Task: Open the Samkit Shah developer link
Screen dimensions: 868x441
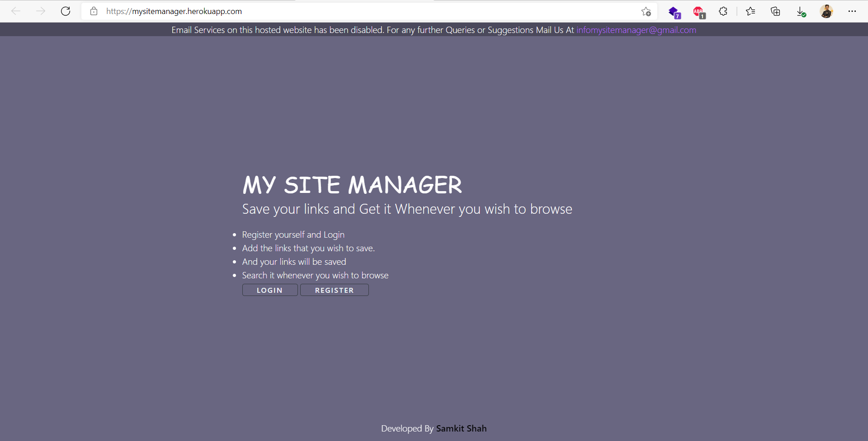Action: [x=461, y=428]
